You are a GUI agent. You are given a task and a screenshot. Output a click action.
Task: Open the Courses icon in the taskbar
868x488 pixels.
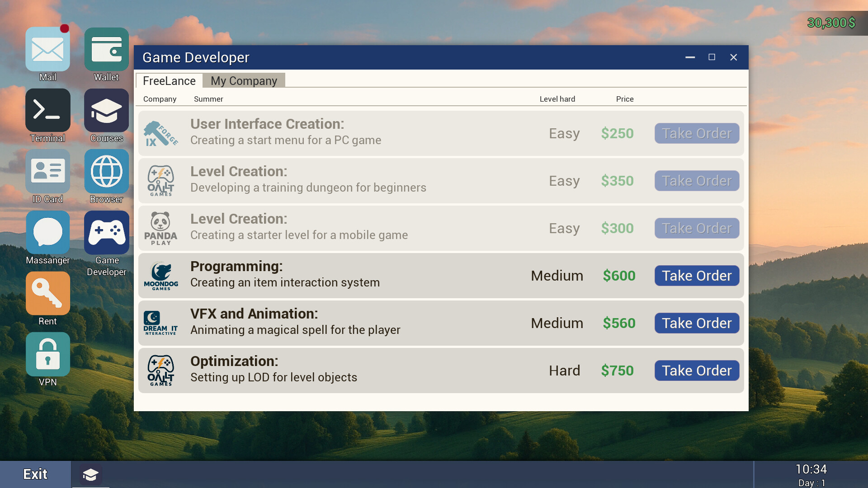90,474
